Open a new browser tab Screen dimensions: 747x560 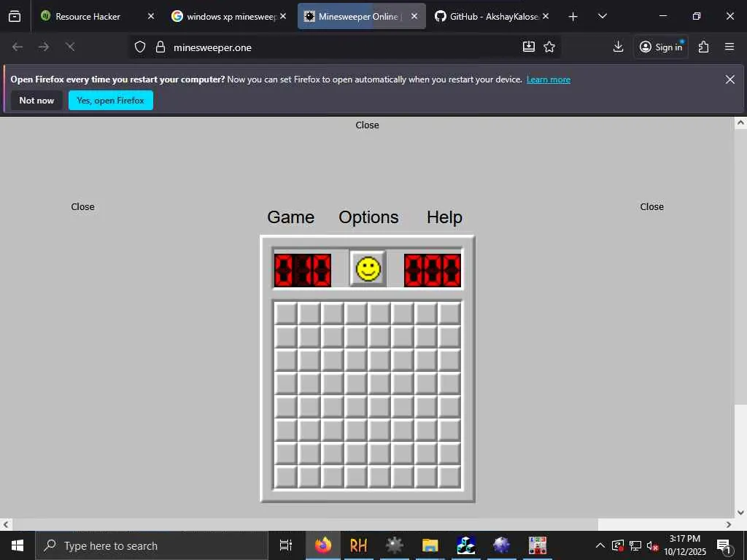tap(573, 17)
